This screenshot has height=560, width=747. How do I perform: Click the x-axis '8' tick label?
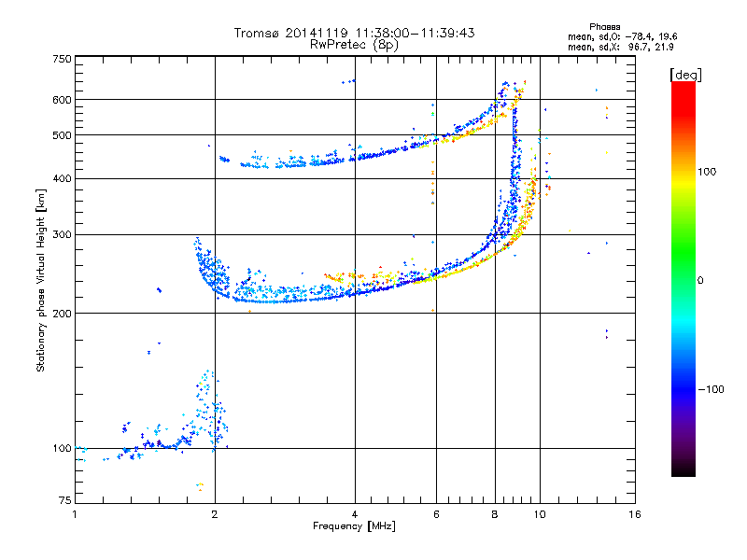click(495, 514)
